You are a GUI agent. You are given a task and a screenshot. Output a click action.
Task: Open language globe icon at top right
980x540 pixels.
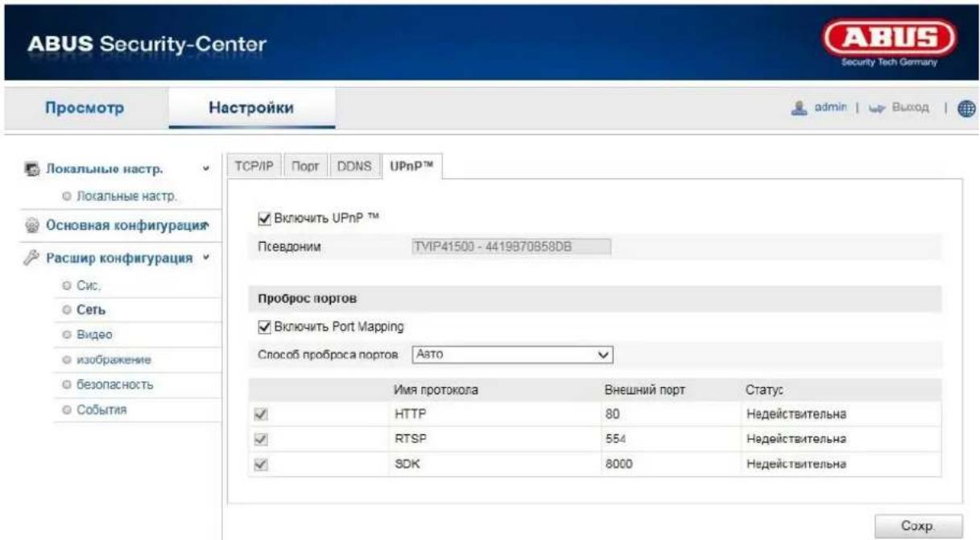969,108
